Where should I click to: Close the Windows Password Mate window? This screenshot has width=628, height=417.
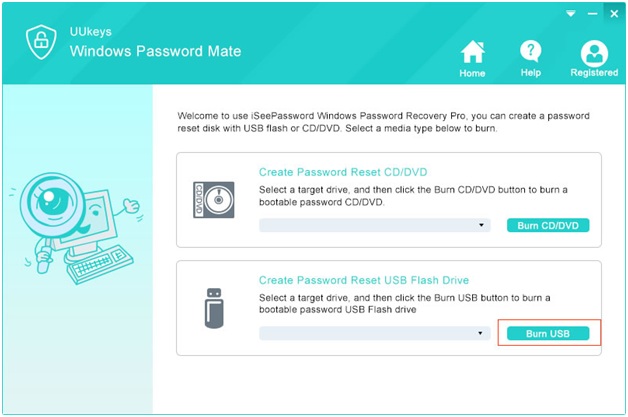tap(614, 14)
